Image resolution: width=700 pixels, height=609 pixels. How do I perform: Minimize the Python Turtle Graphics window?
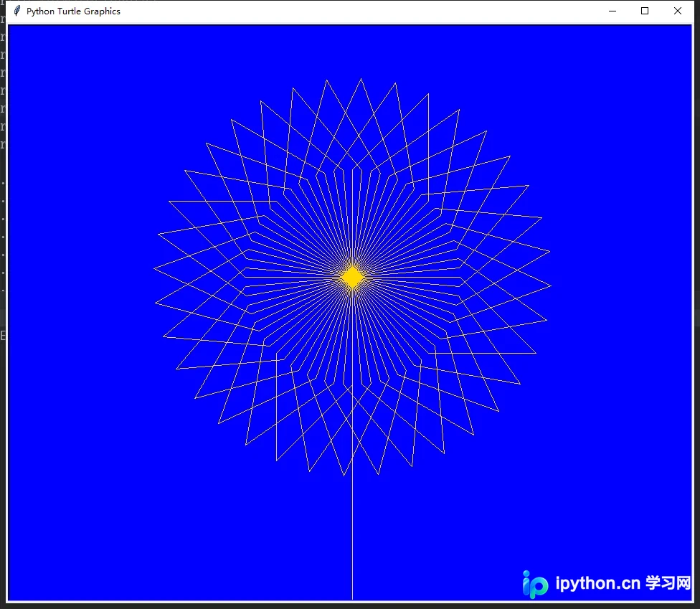tap(612, 11)
